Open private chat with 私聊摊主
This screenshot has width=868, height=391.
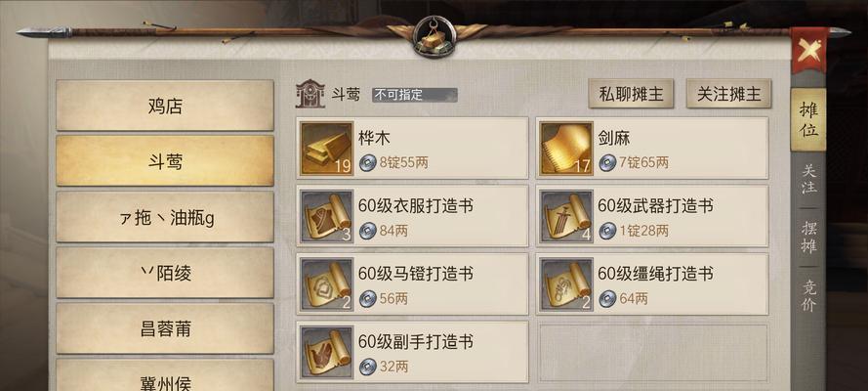(631, 94)
